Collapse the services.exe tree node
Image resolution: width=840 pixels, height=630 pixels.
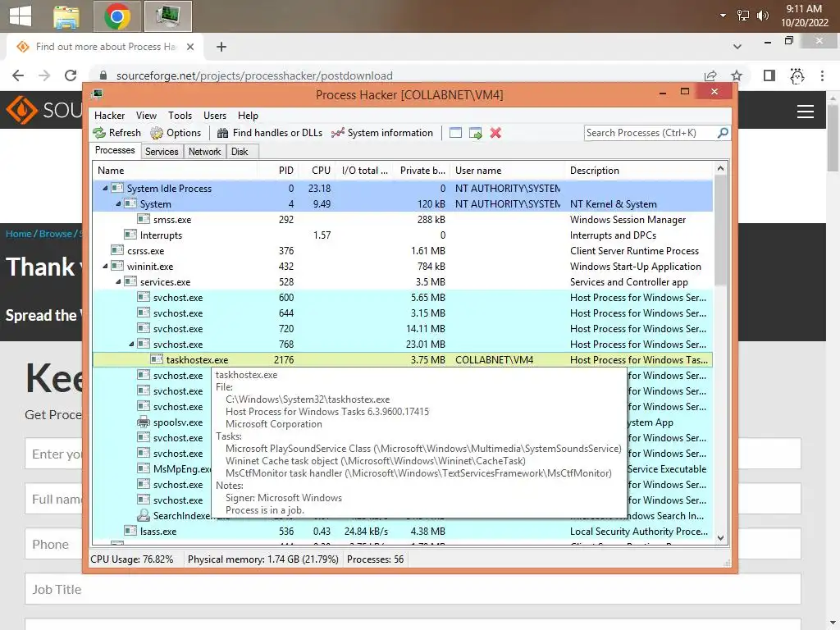pos(118,282)
